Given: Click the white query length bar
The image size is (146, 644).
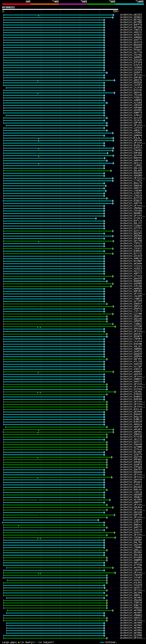Looking at the screenshot, I should (60, 9).
